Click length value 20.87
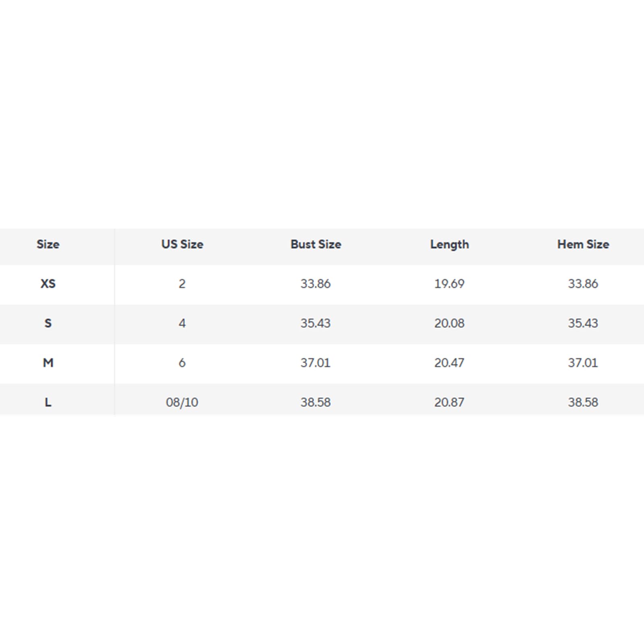 449,402
